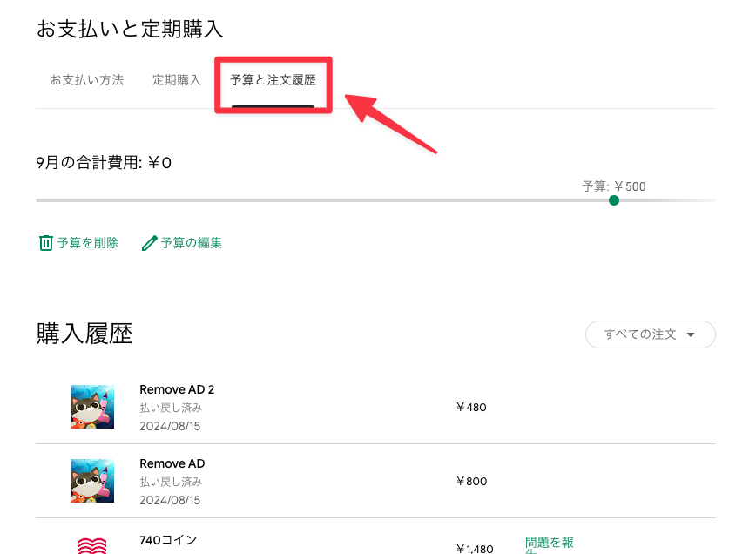Click the お支払いと定期購入 page title
Screen dimensions: 756x554
[130, 29]
